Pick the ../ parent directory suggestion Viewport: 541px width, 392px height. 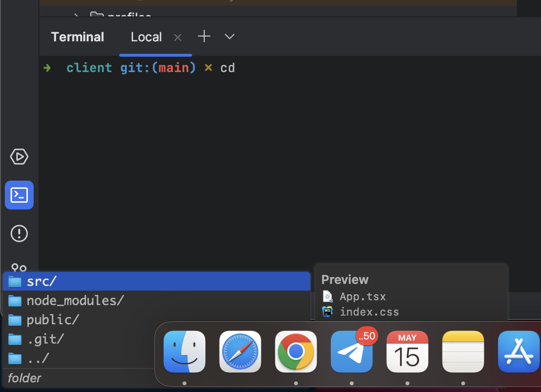pos(78,358)
